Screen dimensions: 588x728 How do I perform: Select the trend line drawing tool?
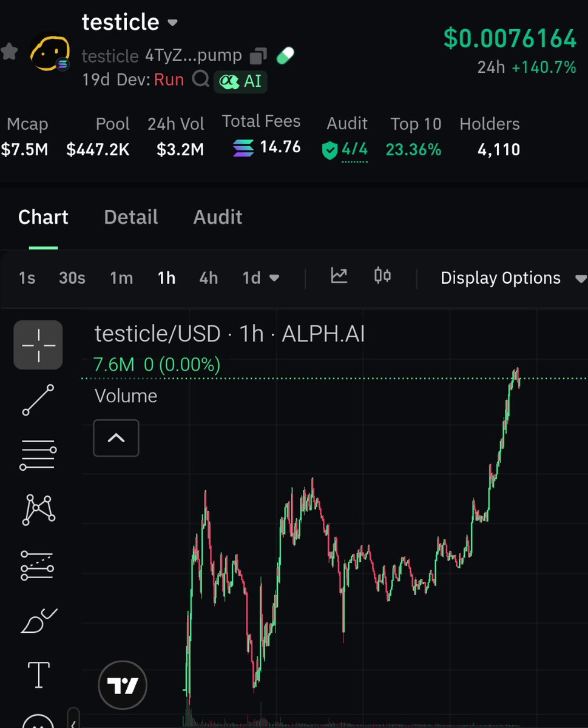point(38,400)
